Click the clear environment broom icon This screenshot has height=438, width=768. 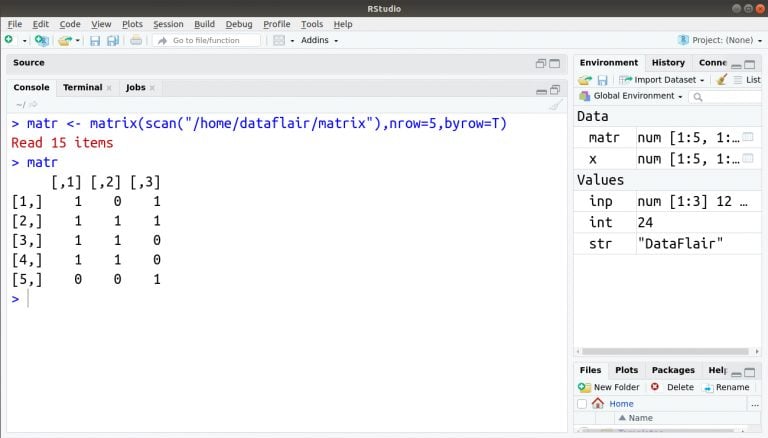pyautogui.click(x=721, y=80)
